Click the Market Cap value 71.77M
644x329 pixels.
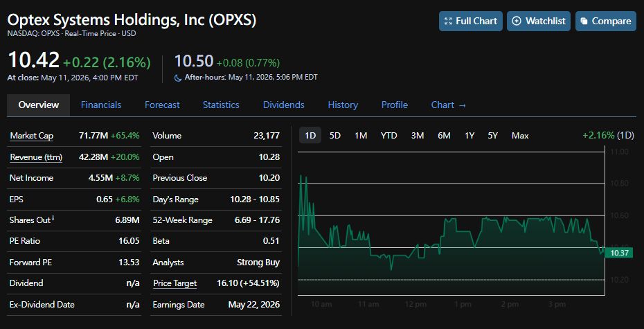93,136
